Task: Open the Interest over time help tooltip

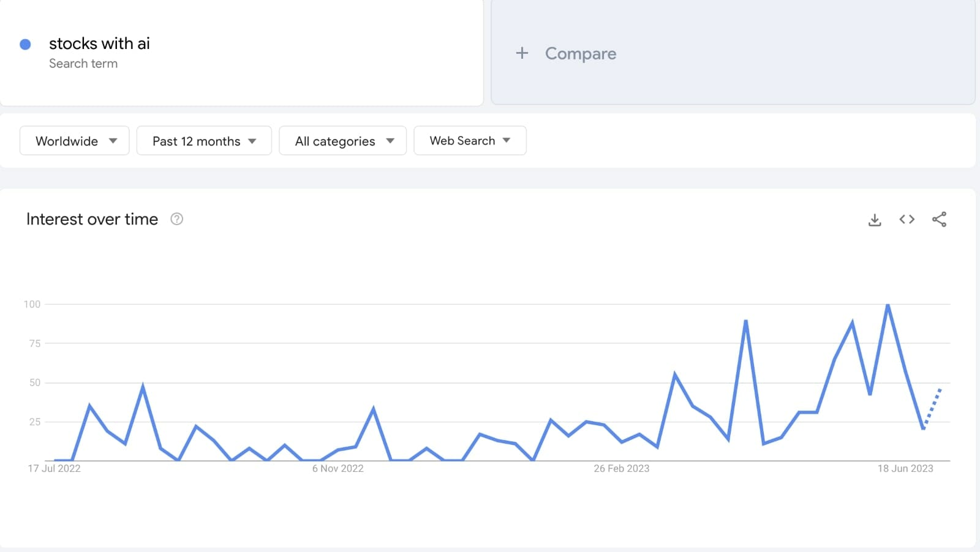Action: click(176, 219)
